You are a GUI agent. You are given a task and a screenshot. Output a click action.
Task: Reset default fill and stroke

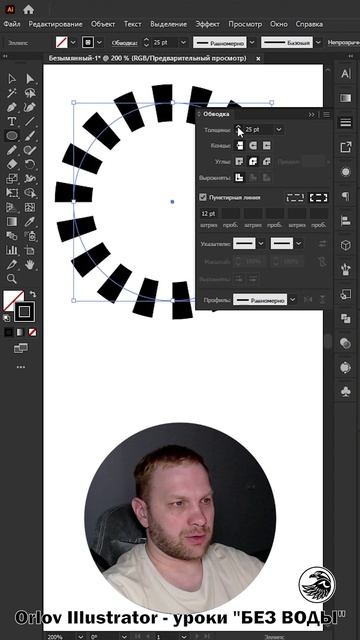tap(7, 318)
